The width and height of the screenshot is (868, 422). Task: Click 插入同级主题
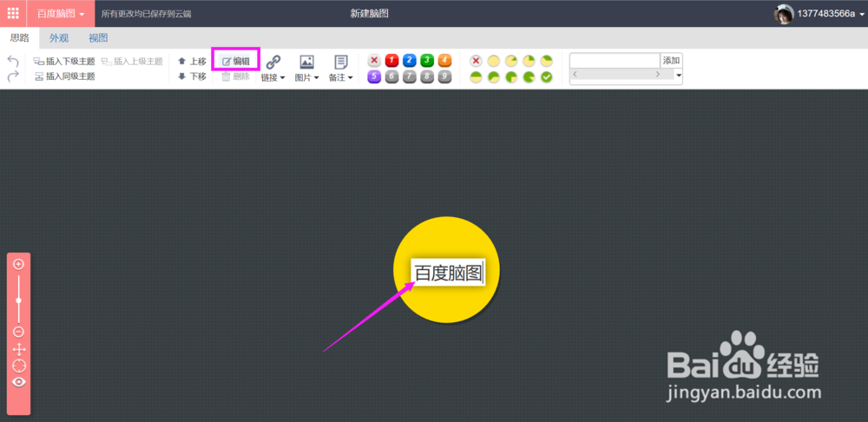[x=65, y=76]
